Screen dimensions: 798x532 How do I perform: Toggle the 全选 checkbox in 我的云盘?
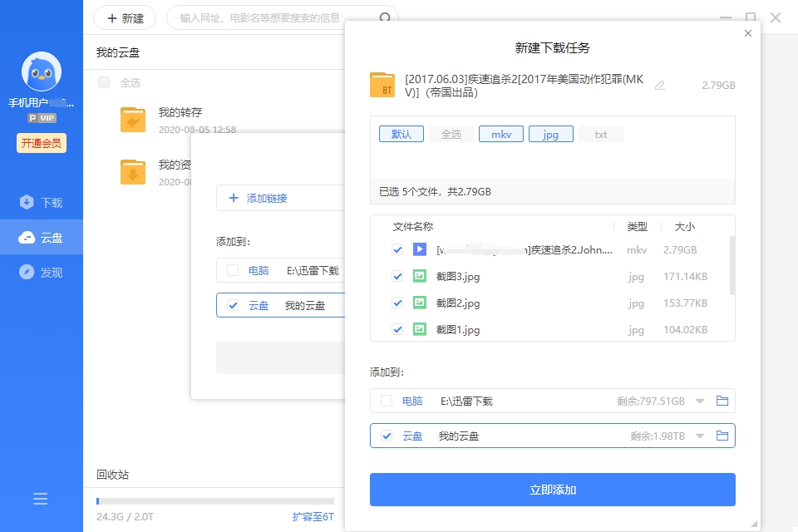(104, 82)
